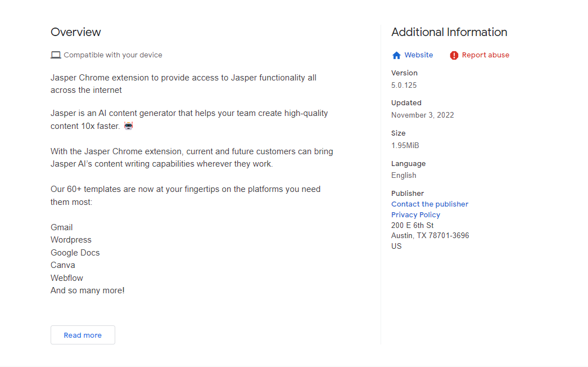The image size is (588, 367).
Task: Expand description with Read more button
Action: (83, 335)
